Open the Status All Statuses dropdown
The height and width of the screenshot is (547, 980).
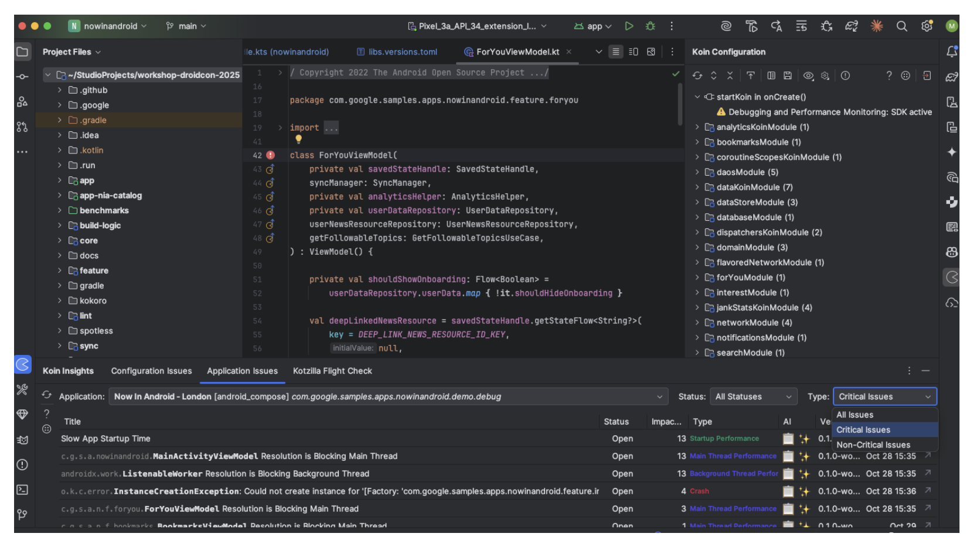(753, 396)
